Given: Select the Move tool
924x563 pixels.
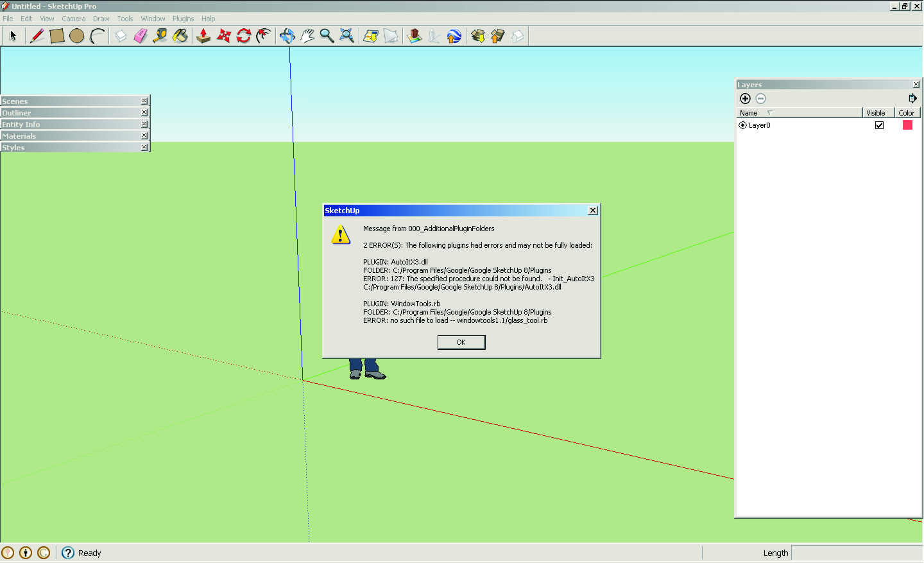Looking at the screenshot, I should (223, 36).
